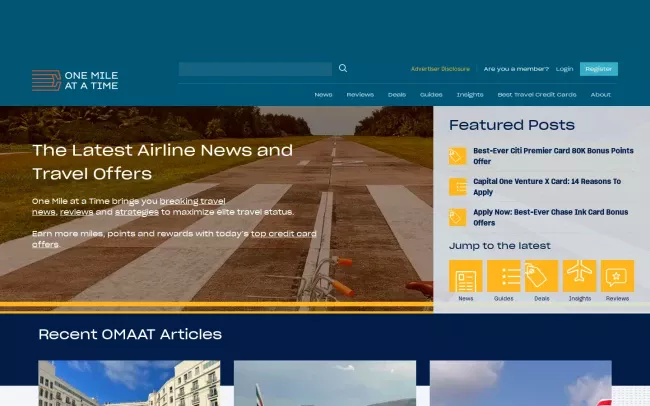Click the Insights label under Jump to the latest
This screenshot has height=406, width=650.
coord(580,299)
